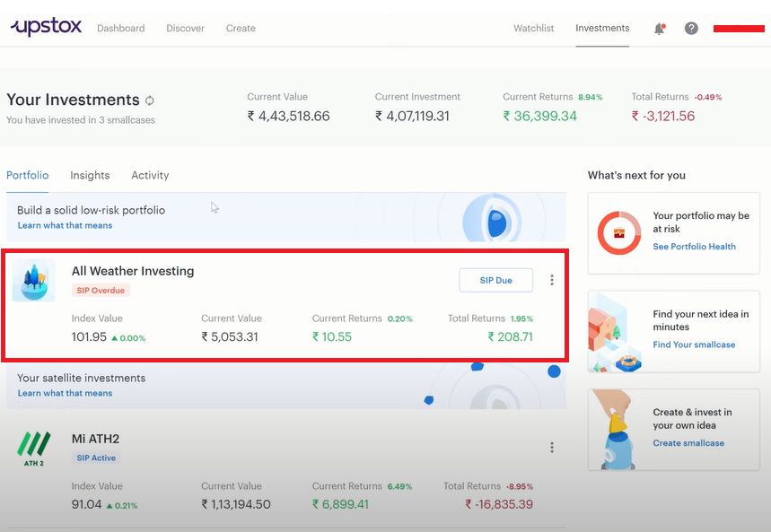Open the help question mark icon
Screen dimensions: 771x532
click(691, 29)
